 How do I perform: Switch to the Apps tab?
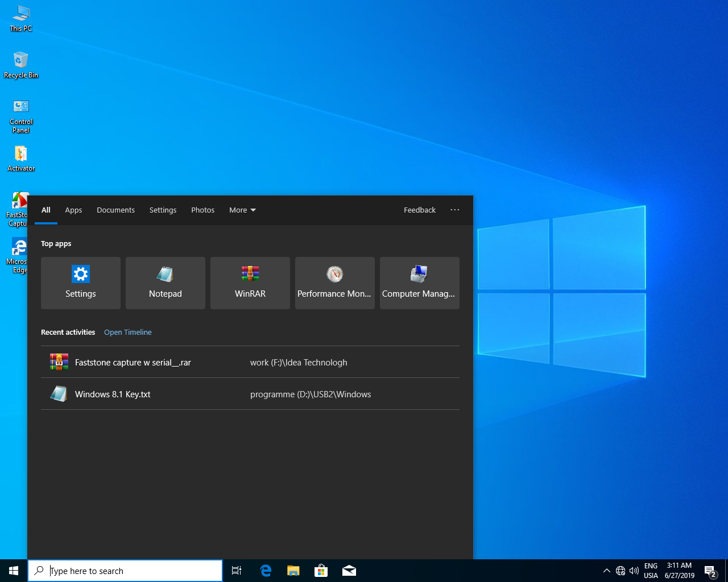tap(73, 210)
